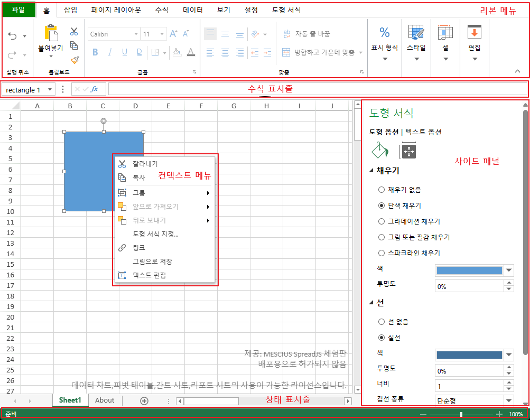The image size is (530, 420).
Task: Click the Paste clipboard icon
Action: pyautogui.click(x=51, y=33)
